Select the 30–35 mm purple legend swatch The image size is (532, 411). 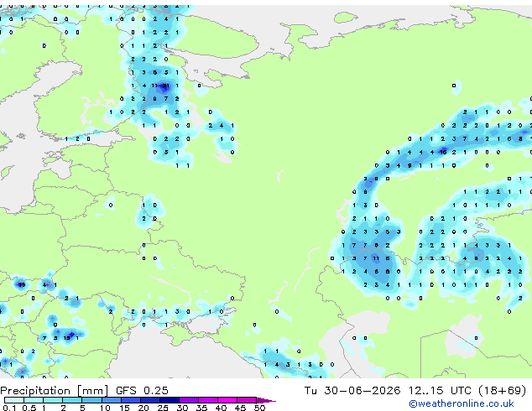[x=189, y=400]
